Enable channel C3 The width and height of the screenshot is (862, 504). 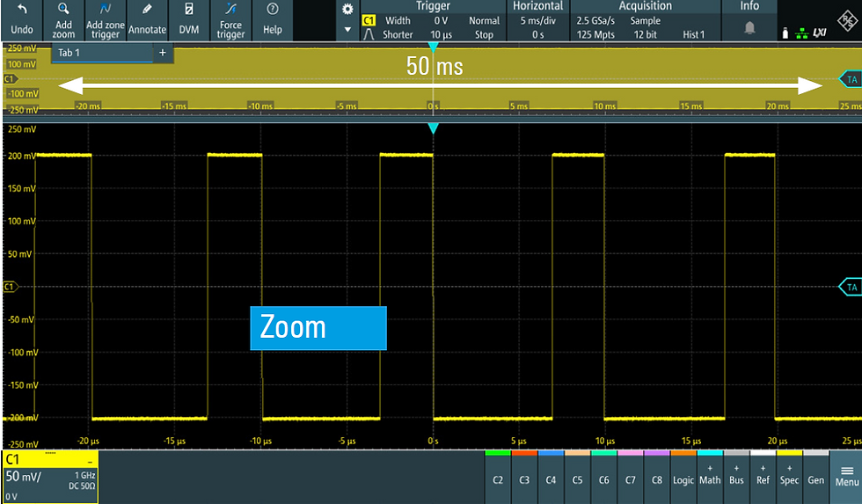(x=524, y=477)
